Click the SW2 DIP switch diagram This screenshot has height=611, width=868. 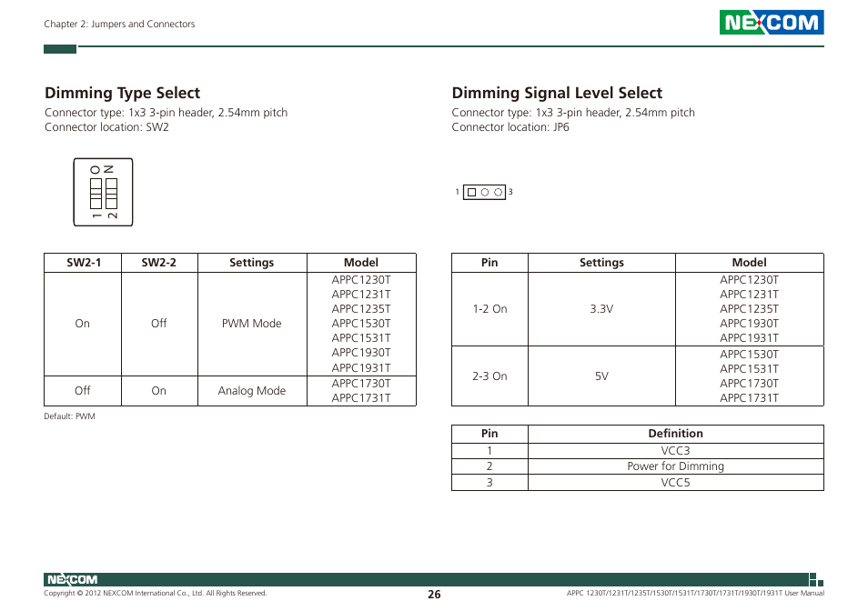pos(103,192)
